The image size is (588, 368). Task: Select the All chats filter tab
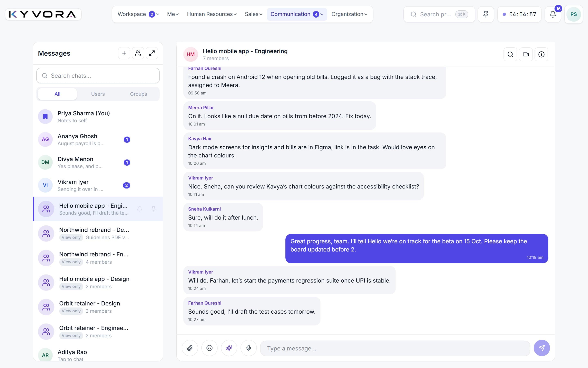57,94
